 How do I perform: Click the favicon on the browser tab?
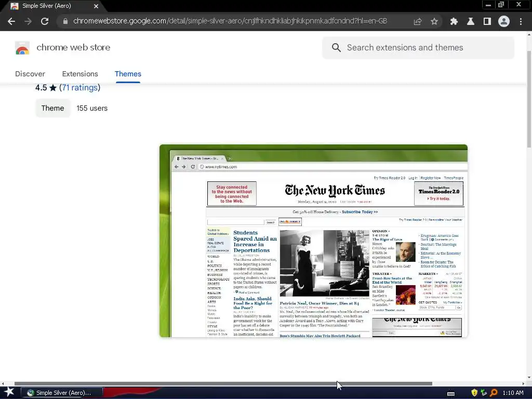click(14, 6)
